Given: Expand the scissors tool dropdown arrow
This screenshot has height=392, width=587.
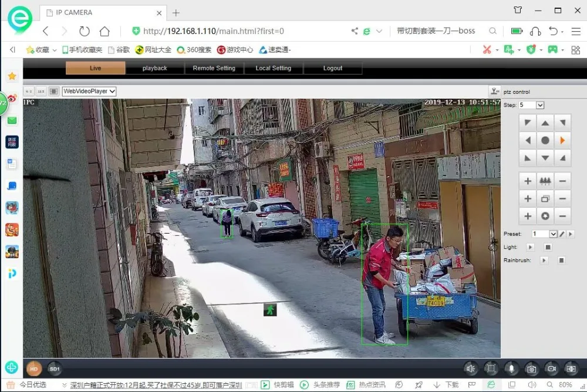Looking at the screenshot, I should (497, 50).
